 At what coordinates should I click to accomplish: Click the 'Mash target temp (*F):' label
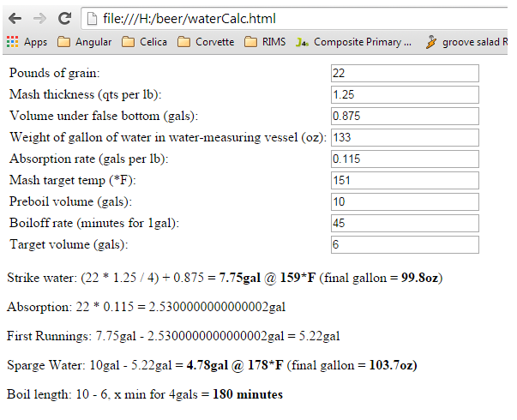[x=73, y=180]
